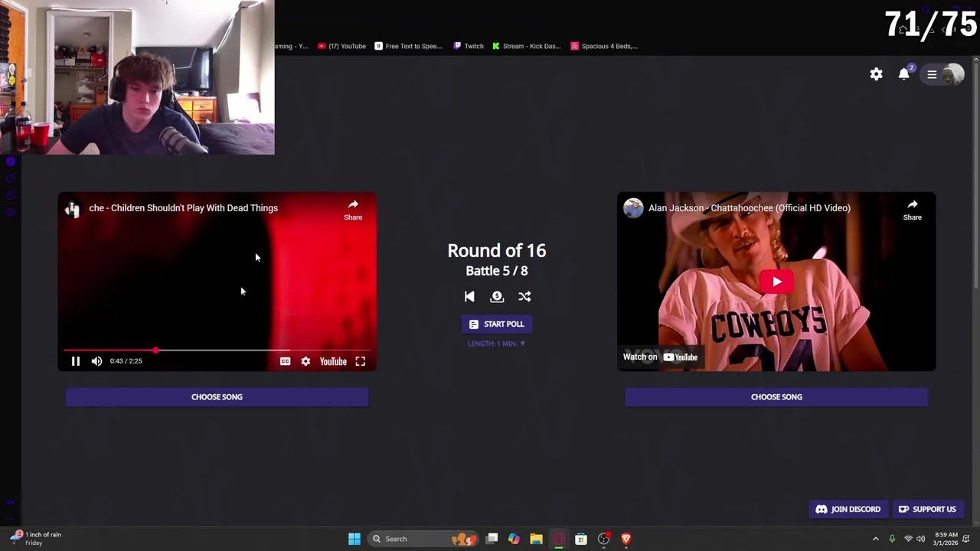The height and width of the screenshot is (551, 980).
Task: Switch to the Opera GX browser taskbar icon
Action: tap(559, 539)
